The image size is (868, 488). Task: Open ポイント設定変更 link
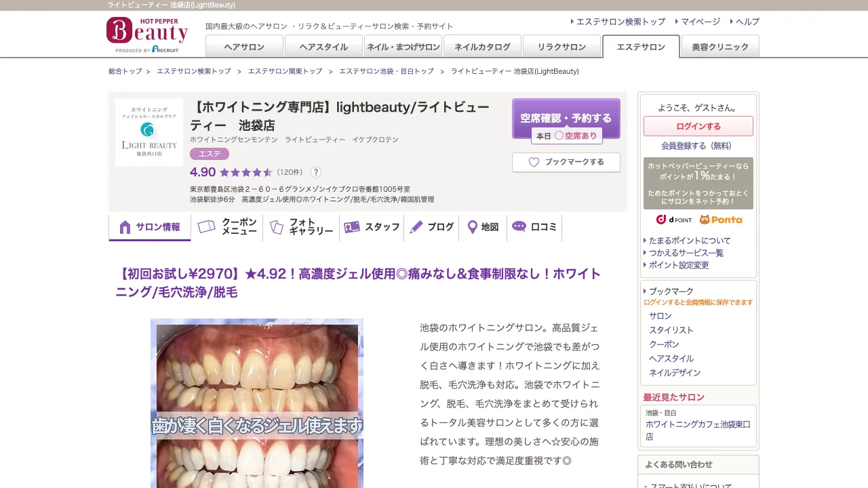[x=679, y=265]
